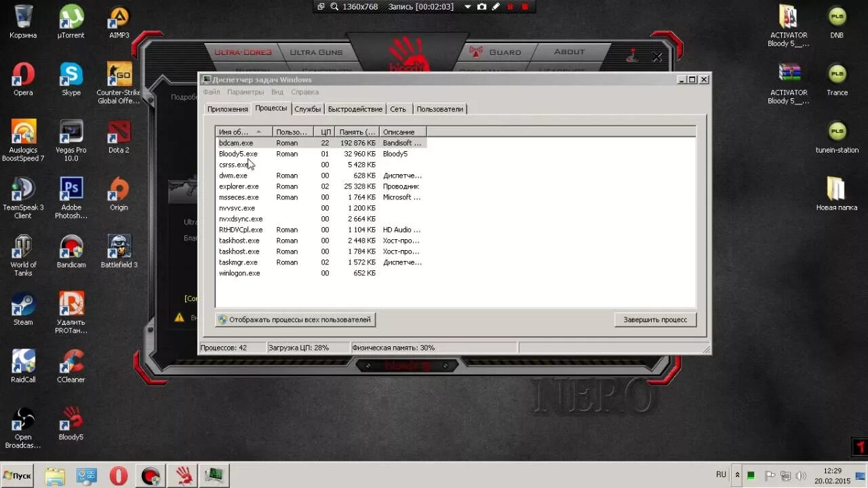The image size is (868, 488).
Task: Switch to the Службы tab
Action: [308, 109]
